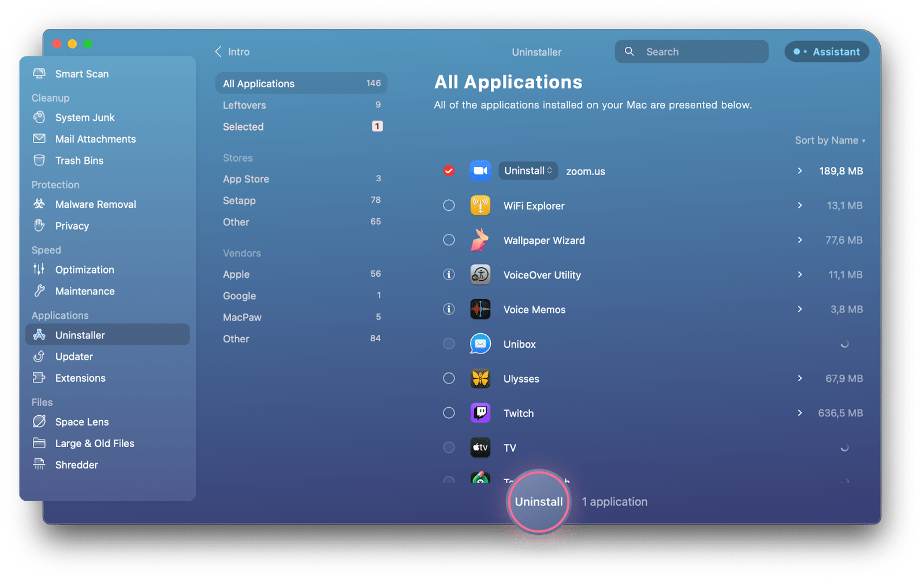Open the Sort by Name dropdown
Screen dimensions: 924x581
[830, 140]
